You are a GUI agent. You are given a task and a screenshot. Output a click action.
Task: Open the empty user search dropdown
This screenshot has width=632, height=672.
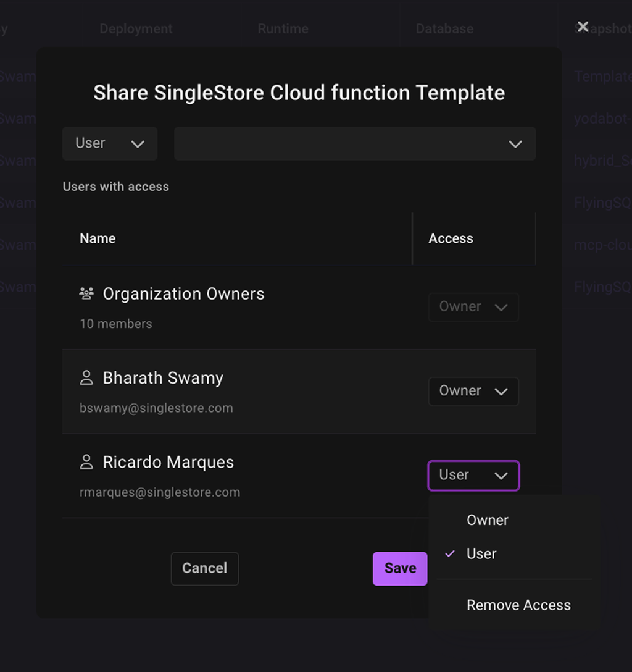355,143
